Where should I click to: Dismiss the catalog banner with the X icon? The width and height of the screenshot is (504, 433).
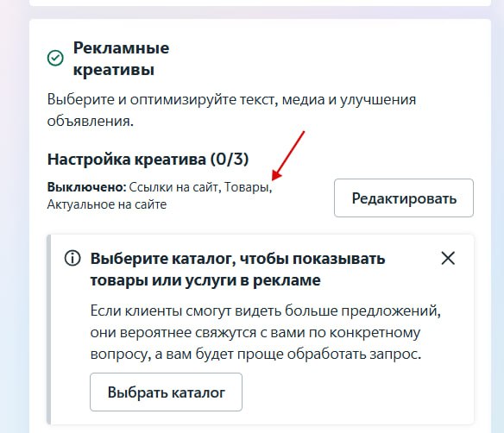[x=448, y=258]
